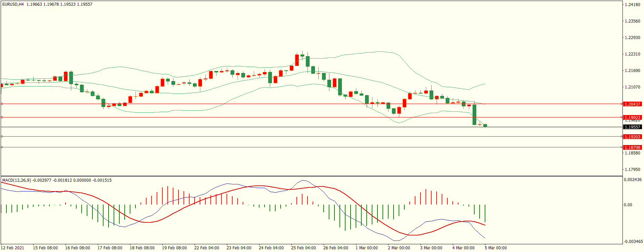The height and width of the screenshot is (252, 644).
Task: Click the 1.21690 price scale value
Action: [x=632, y=71]
